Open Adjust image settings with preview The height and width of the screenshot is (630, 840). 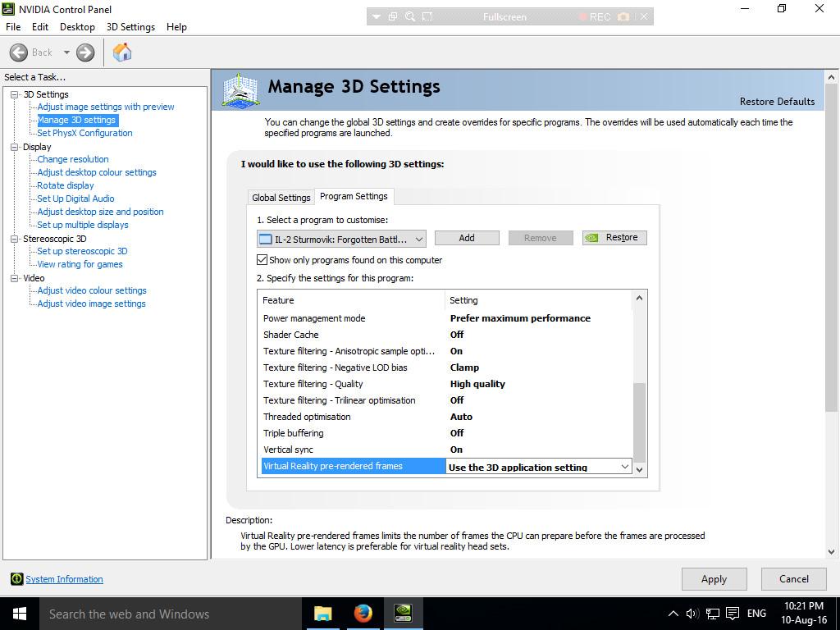pos(106,107)
